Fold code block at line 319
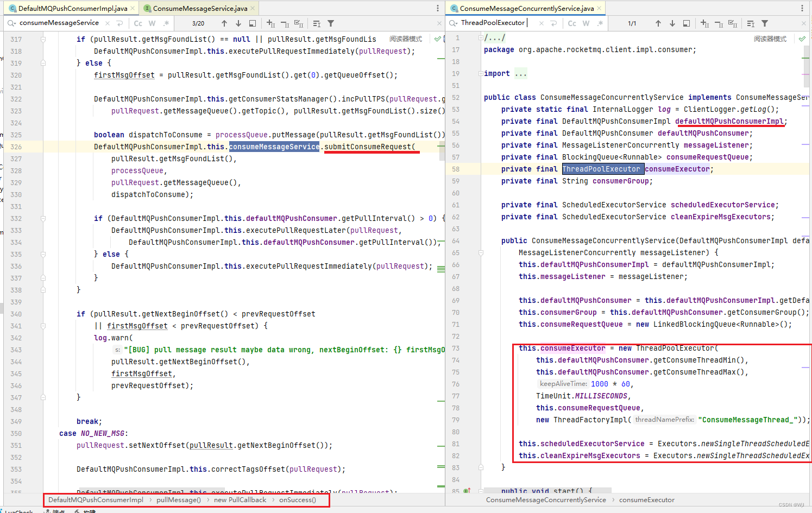 click(x=43, y=63)
